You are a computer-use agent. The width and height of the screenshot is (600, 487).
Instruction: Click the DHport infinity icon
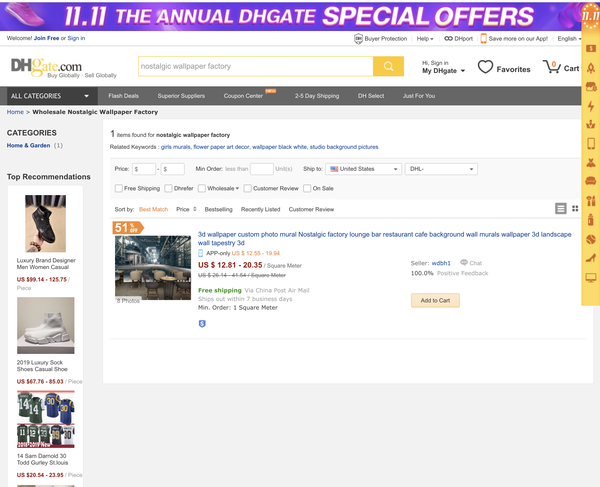(448, 39)
